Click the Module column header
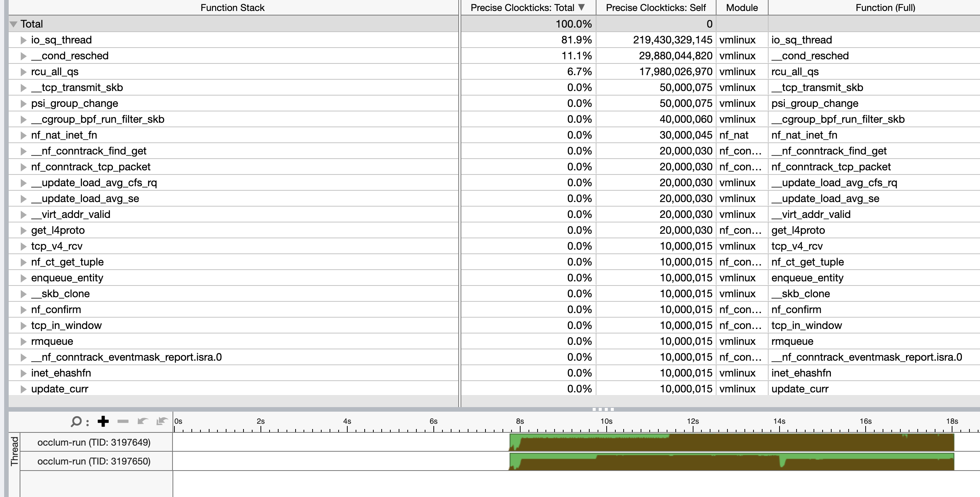Image resolution: width=980 pixels, height=497 pixels. (742, 8)
